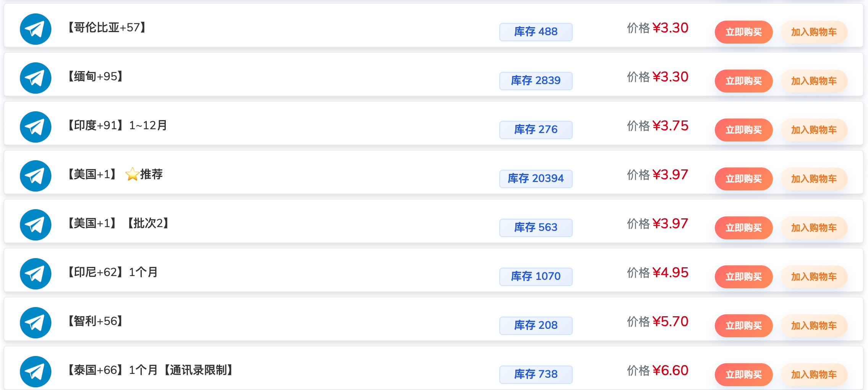The image size is (868, 390).
Task: Click Telegram icon for 哥伦比亚+57
Action: point(36,29)
